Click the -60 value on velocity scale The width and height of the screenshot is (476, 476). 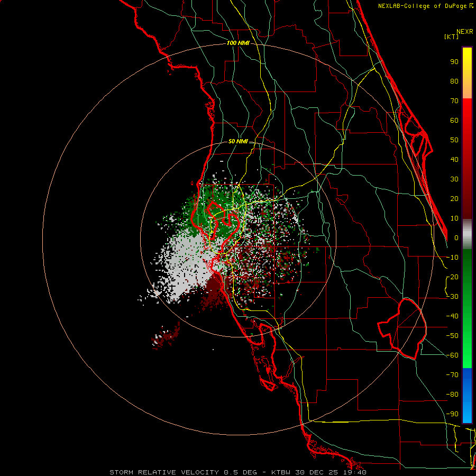click(x=452, y=355)
